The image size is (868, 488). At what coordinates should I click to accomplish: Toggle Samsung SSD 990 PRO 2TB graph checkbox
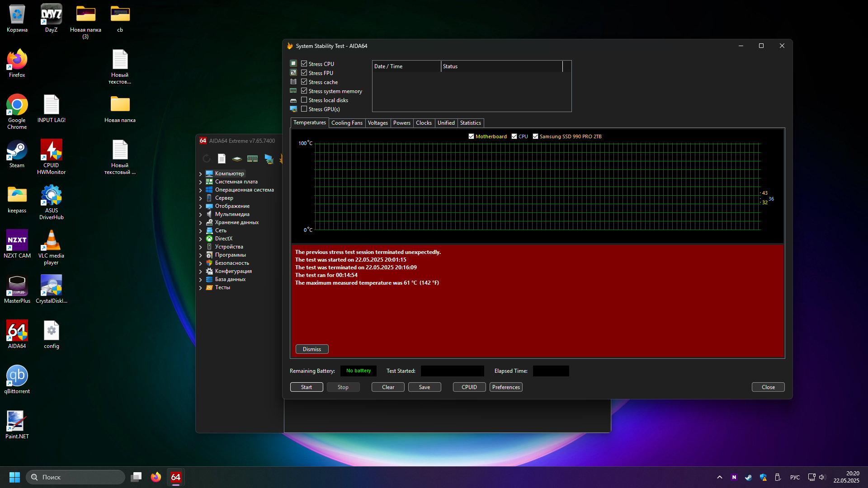[535, 136]
